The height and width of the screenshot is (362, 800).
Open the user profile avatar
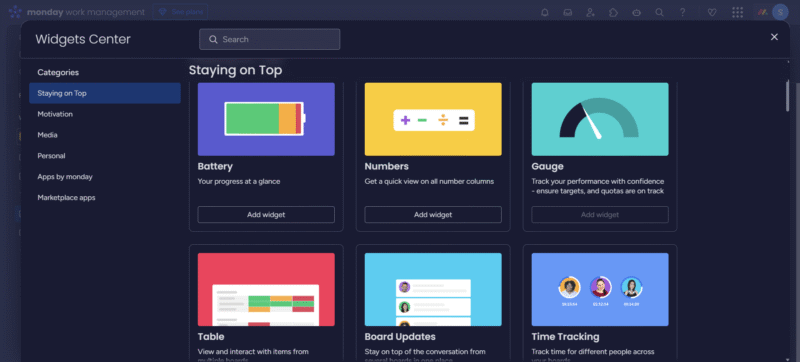[x=780, y=12]
